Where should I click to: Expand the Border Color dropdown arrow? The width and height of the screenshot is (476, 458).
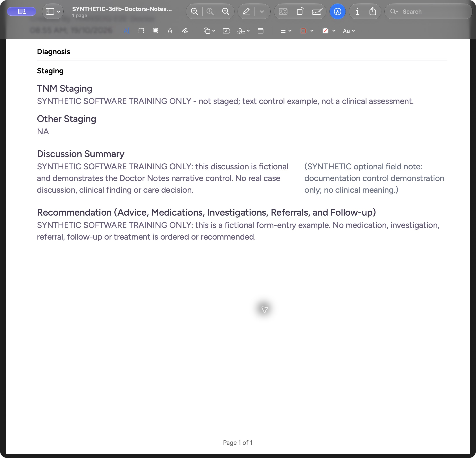312,31
